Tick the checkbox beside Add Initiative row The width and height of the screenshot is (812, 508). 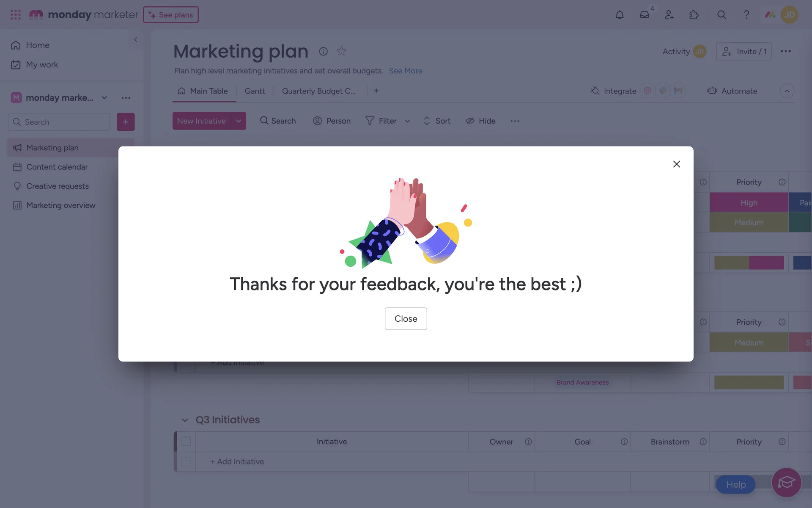point(186,461)
